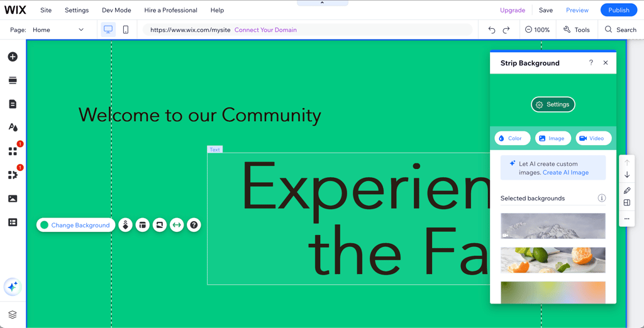Open the Help menu
This screenshot has width=644, height=328.
coord(217,10)
